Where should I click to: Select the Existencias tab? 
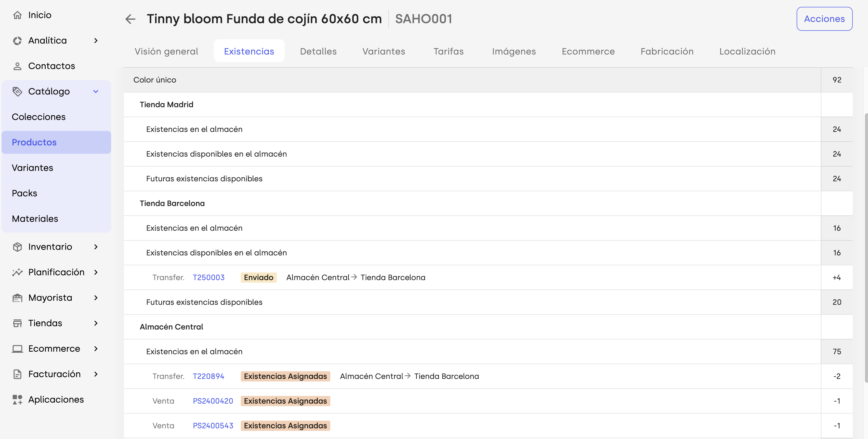tap(249, 51)
